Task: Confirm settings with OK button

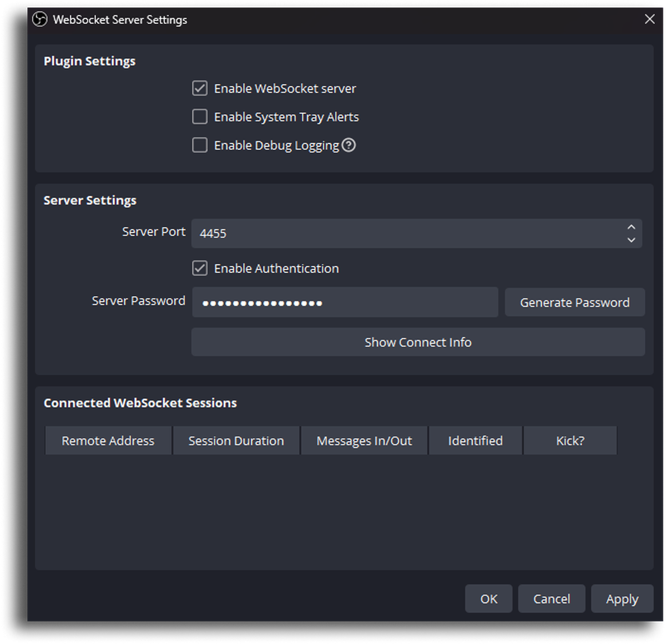Action: coord(488,599)
